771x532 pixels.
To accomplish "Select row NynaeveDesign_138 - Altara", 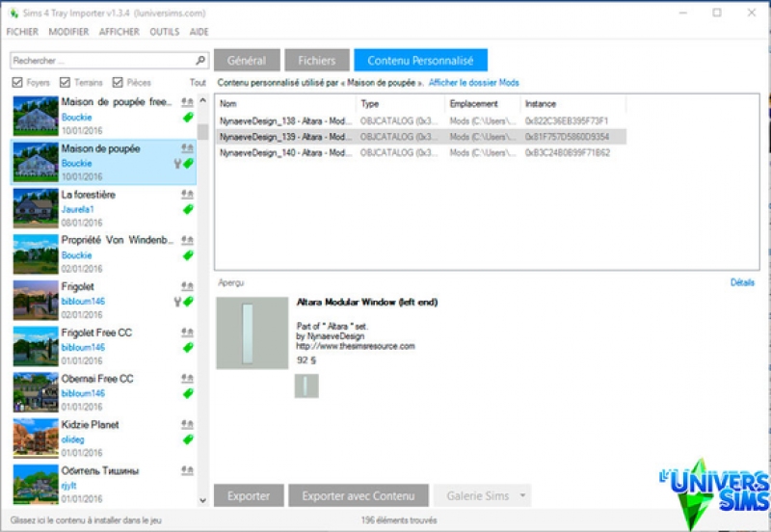I will tap(420, 121).
